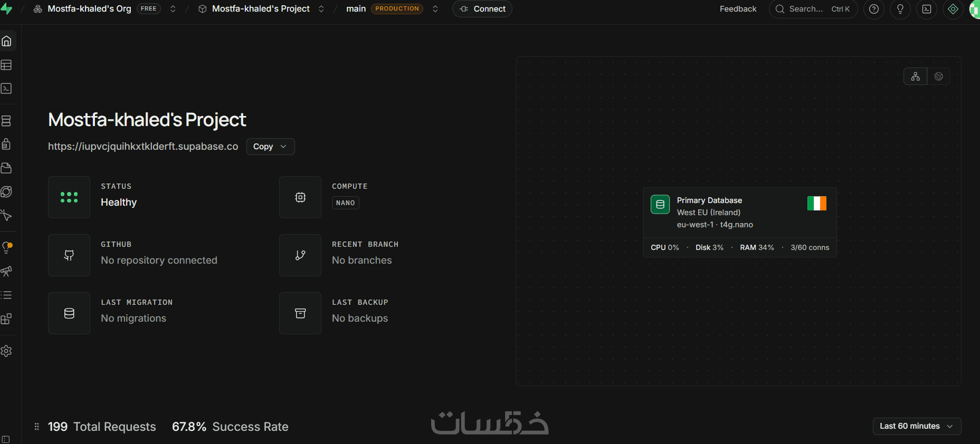This screenshot has width=980, height=444.
Task: Click the requests section drag handle
Action: [x=37, y=427]
